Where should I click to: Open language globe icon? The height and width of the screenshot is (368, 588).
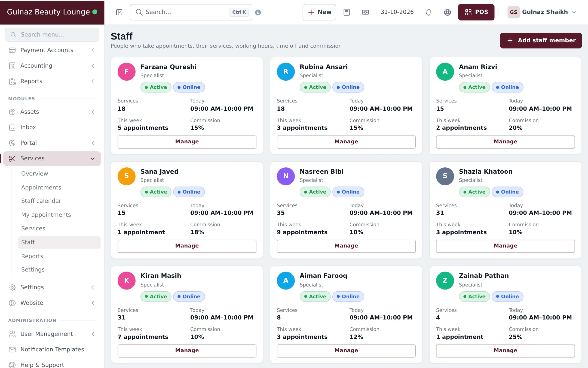click(448, 12)
